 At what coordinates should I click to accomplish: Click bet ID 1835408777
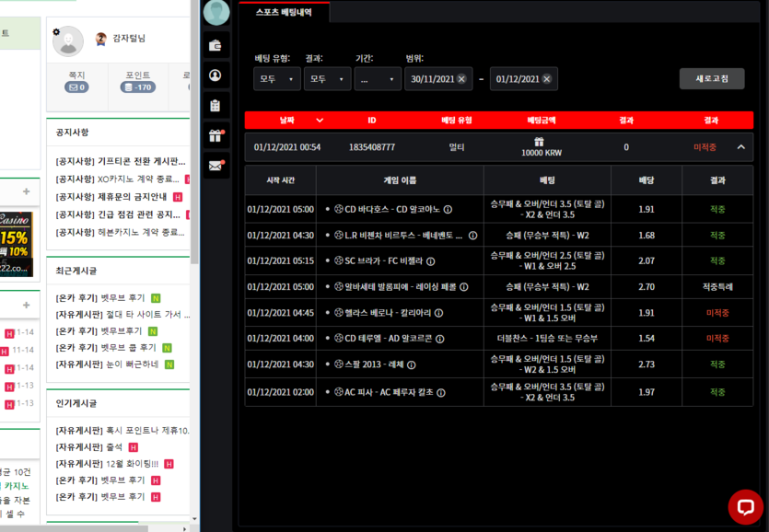point(372,147)
